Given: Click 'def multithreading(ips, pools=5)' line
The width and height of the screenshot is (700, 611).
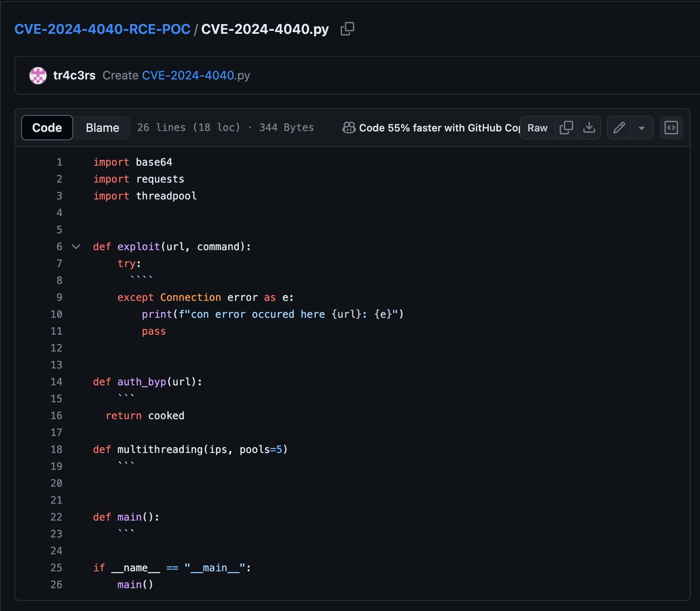Looking at the screenshot, I should point(190,450).
